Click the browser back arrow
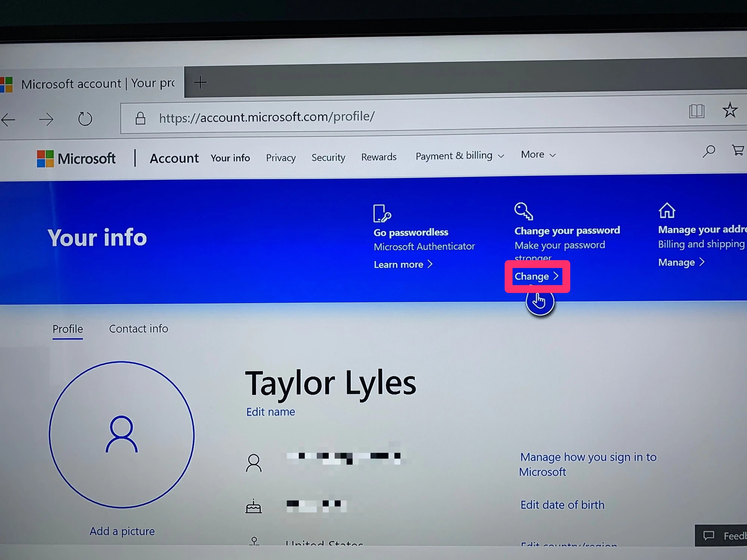Image resolution: width=747 pixels, height=560 pixels. coord(8,120)
